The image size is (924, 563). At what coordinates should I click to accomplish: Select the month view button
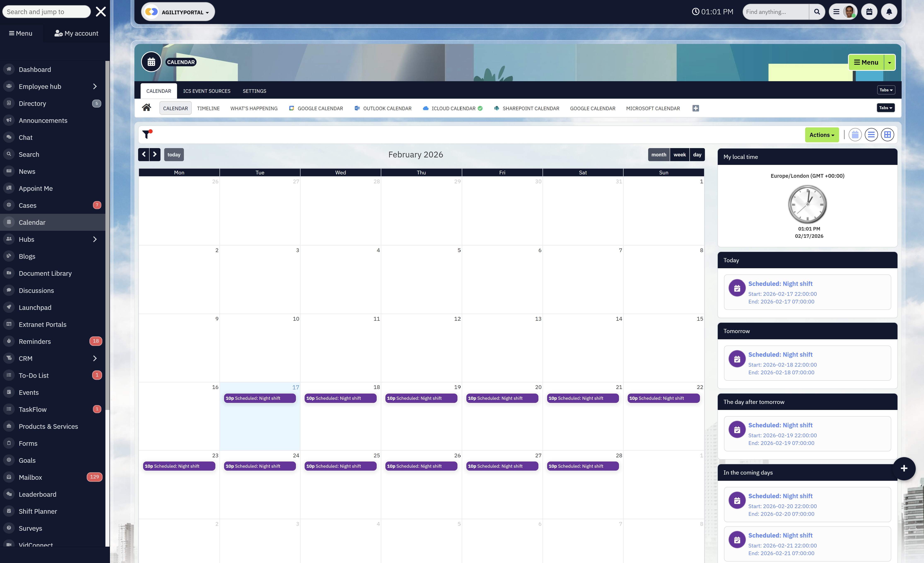point(659,155)
